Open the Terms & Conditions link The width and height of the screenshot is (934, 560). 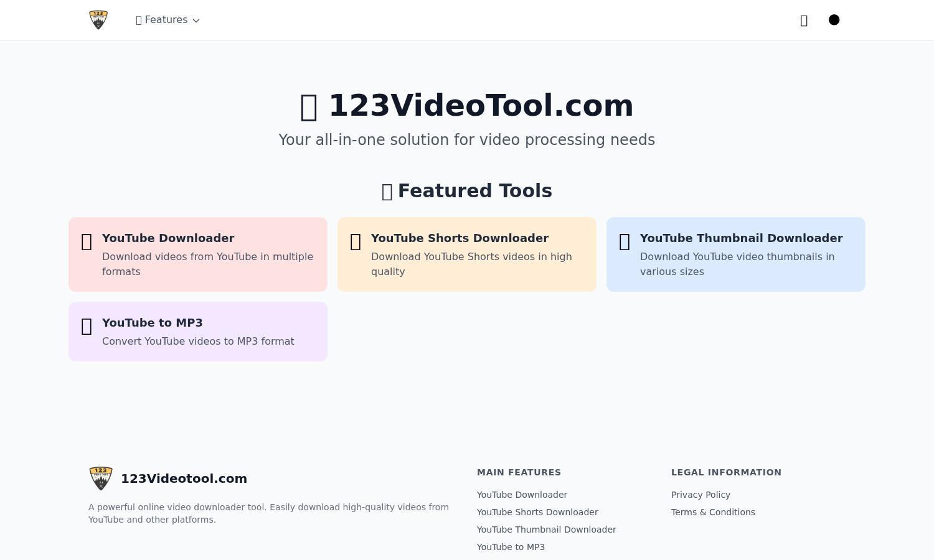tap(713, 512)
